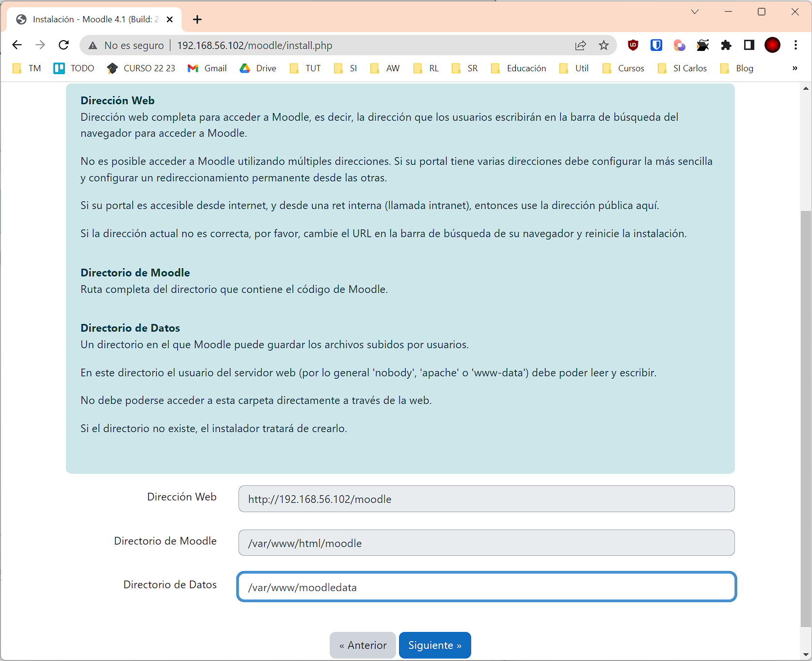Click the scrollbar down arrow

[x=806, y=655]
